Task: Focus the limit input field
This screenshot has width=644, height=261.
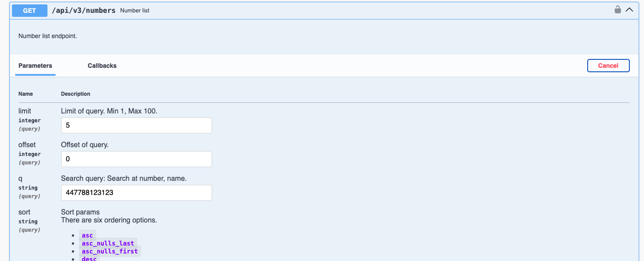Action: (x=136, y=125)
